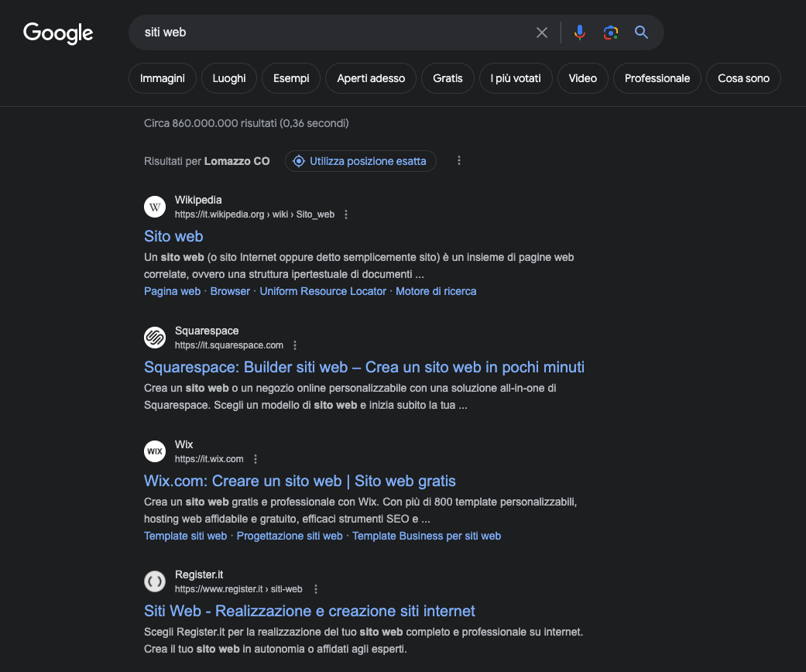Viewport: 806px width, 672px height.
Task: Click the https://it.wix.com URL text
Action: pos(209,458)
